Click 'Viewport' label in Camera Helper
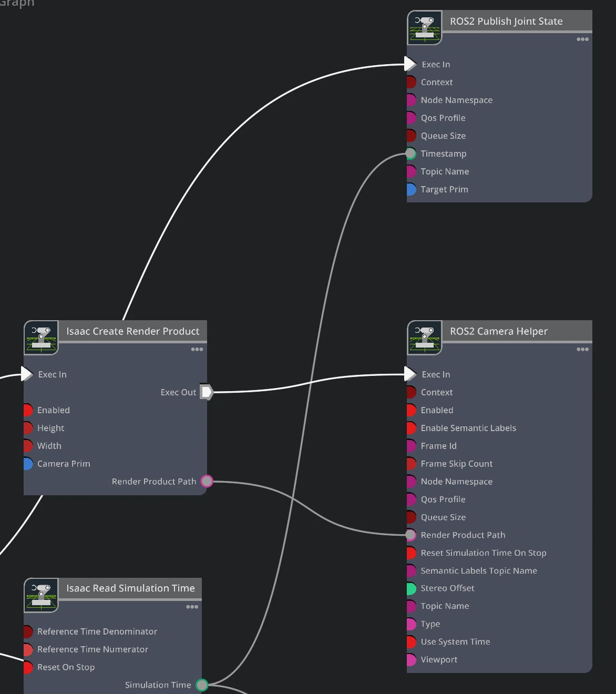The image size is (616, 694). click(439, 660)
